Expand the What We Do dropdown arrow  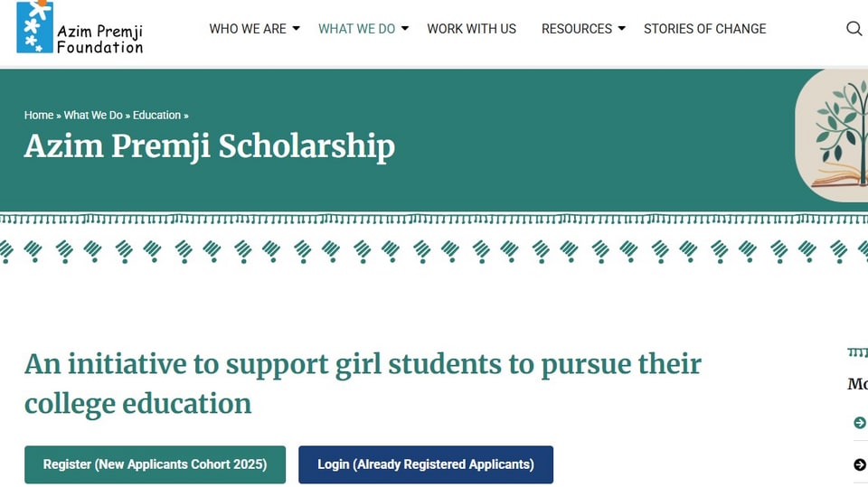(405, 28)
